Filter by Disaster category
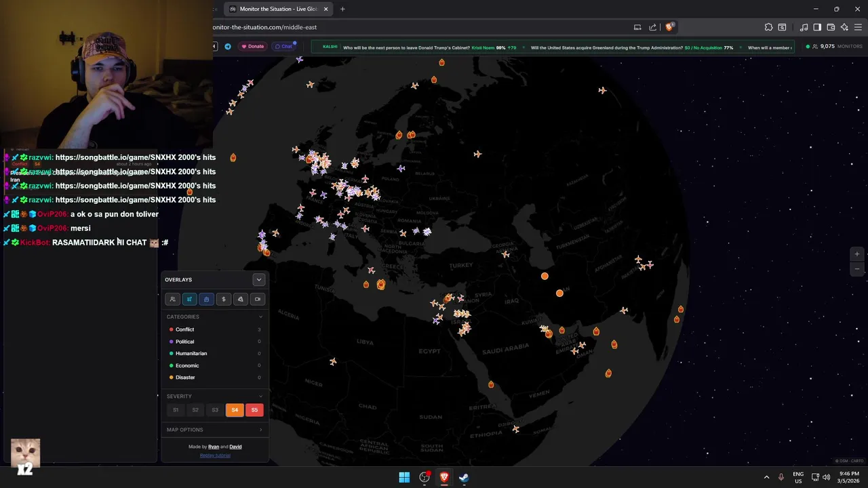 click(x=214, y=378)
